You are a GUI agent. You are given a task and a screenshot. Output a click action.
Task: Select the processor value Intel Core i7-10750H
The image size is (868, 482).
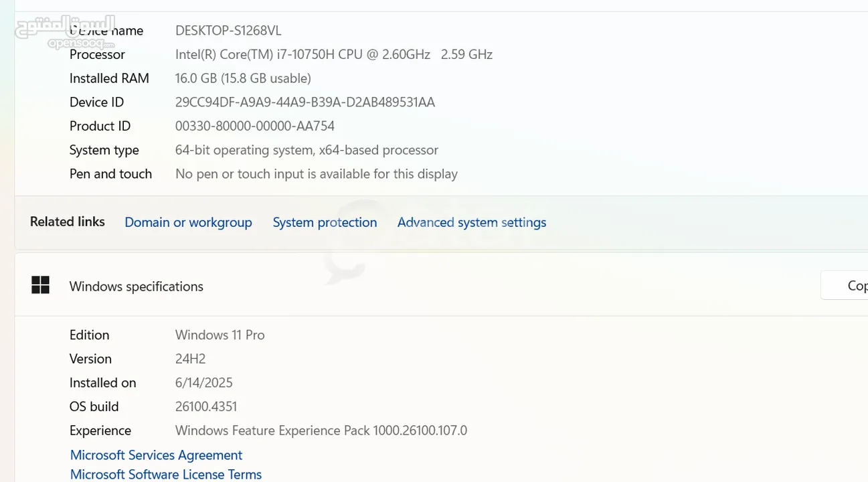(x=302, y=55)
